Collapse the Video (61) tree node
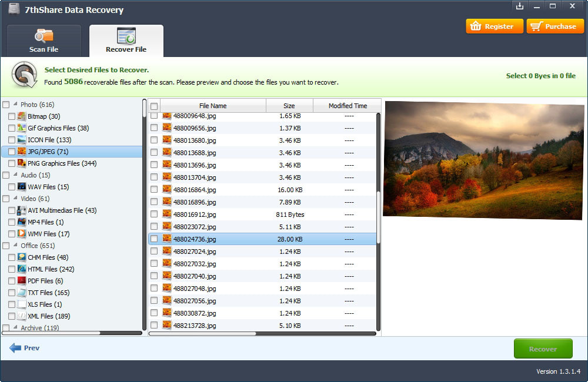This screenshot has width=588, height=382. tap(15, 198)
